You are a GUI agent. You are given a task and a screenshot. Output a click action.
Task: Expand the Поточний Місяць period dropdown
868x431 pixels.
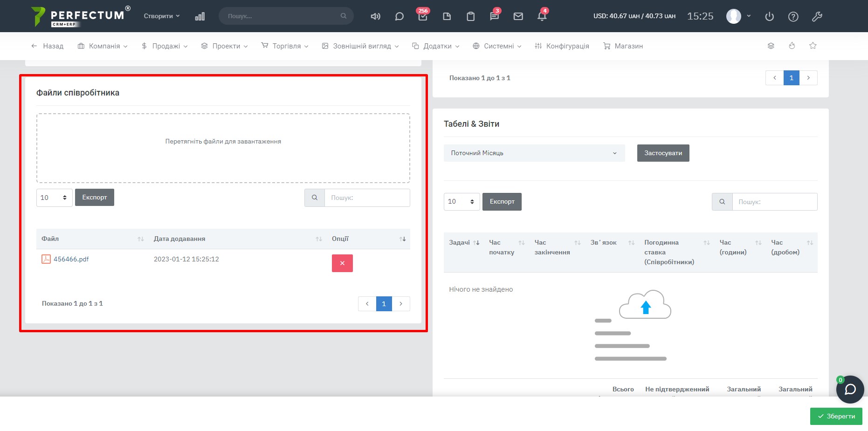[x=534, y=153]
